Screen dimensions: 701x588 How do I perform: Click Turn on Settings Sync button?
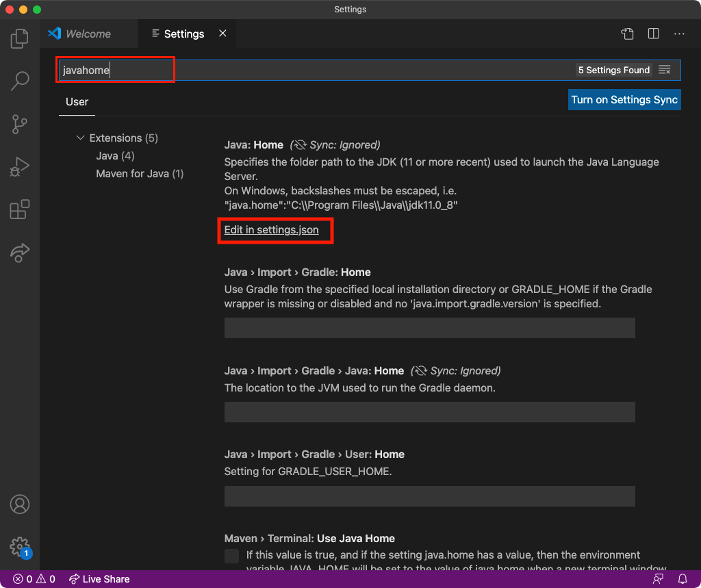[x=624, y=99]
